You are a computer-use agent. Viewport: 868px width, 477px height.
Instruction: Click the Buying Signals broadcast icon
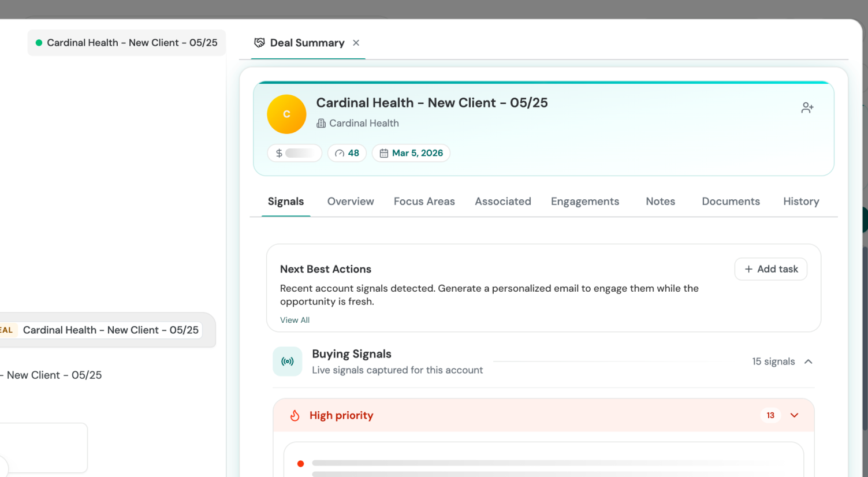click(x=288, y=362)
